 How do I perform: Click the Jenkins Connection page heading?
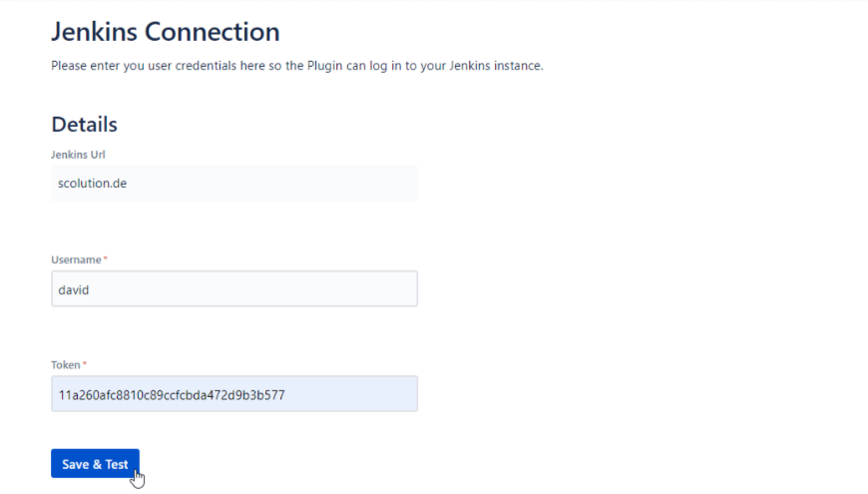coord(165,32)
